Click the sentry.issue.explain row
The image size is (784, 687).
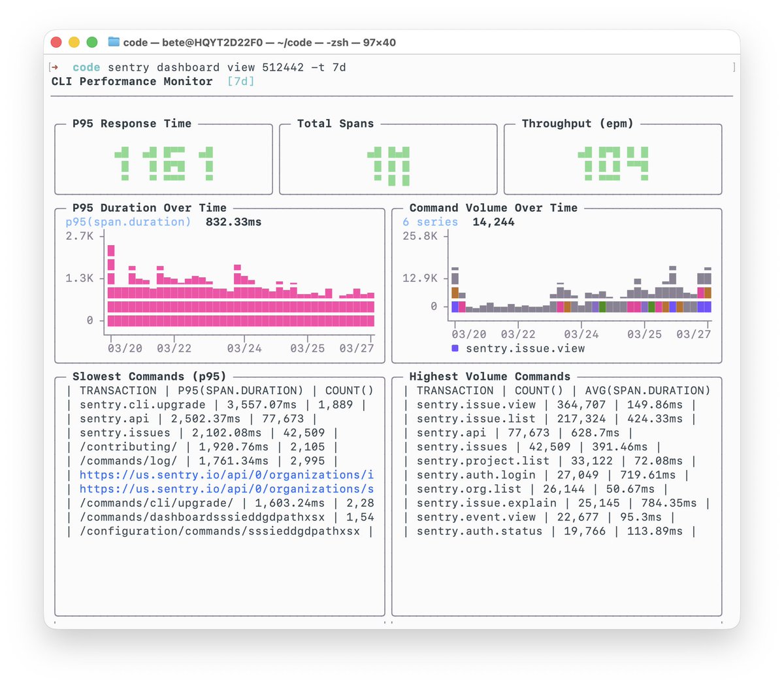[x=557, y=503]
